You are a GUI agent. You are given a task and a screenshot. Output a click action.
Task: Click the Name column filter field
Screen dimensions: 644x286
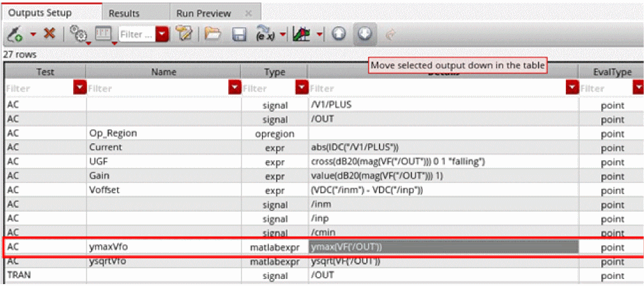click(x=158, y=88)
